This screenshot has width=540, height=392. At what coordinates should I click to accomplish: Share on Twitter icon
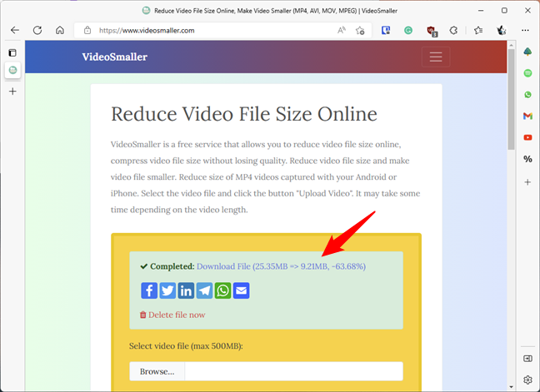tap(167, 290)
